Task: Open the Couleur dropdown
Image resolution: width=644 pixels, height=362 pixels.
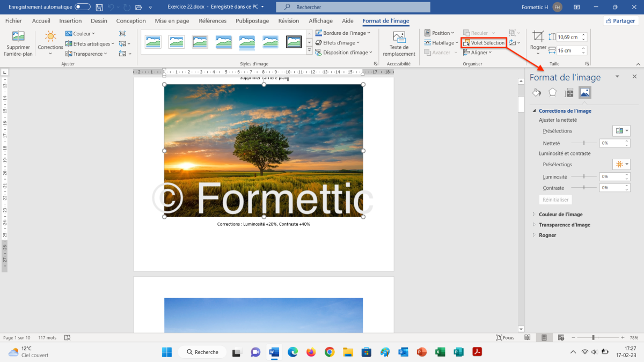Action: point(80,34)
